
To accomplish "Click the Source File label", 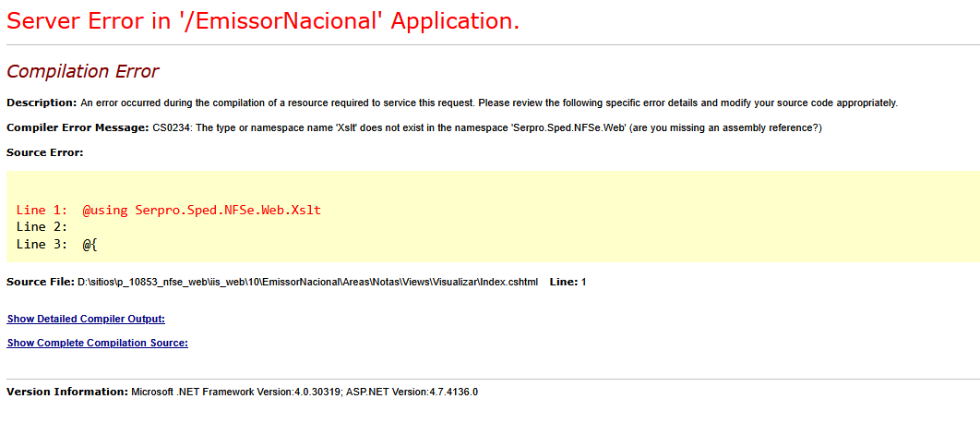I will point(41,283).
